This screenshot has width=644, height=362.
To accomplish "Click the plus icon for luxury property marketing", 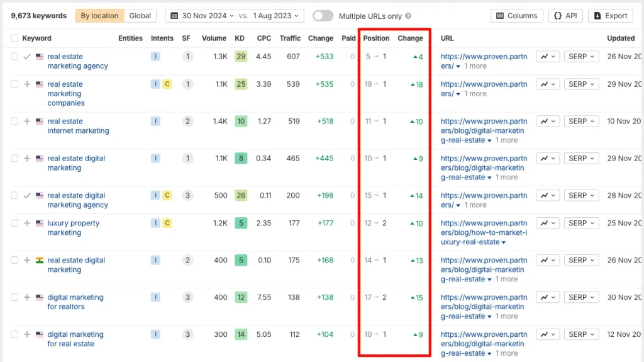I will 27,223.
